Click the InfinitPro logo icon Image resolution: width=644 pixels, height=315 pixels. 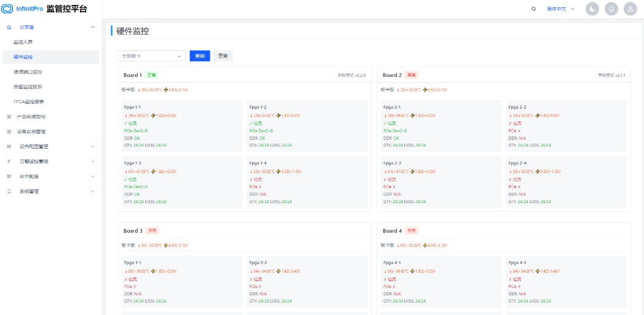click(7, 9)
